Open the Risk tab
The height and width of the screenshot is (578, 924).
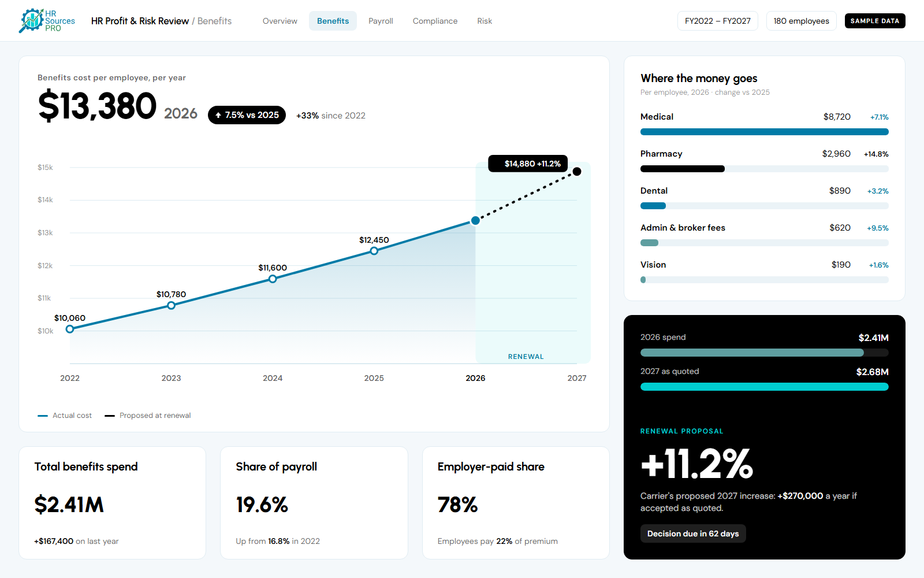tap(485, 21)
